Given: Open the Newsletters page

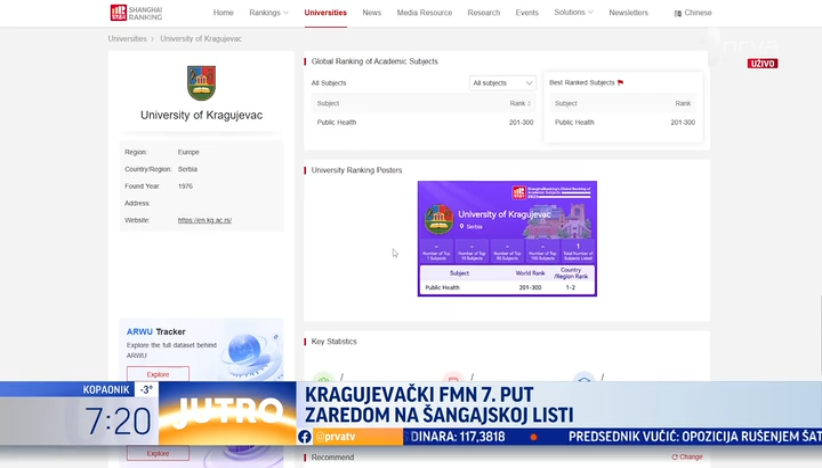Looking at the screenshot, I should coord(628,13).
